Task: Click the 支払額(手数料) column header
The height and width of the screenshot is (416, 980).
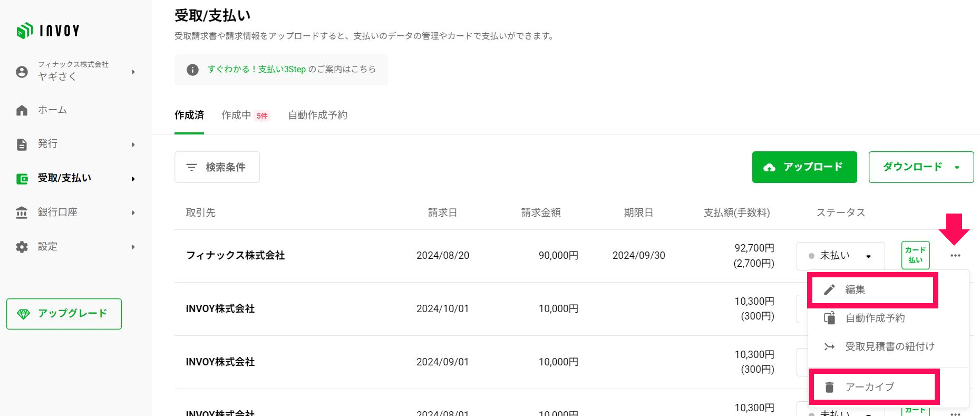Action: (x=737, y=212)
